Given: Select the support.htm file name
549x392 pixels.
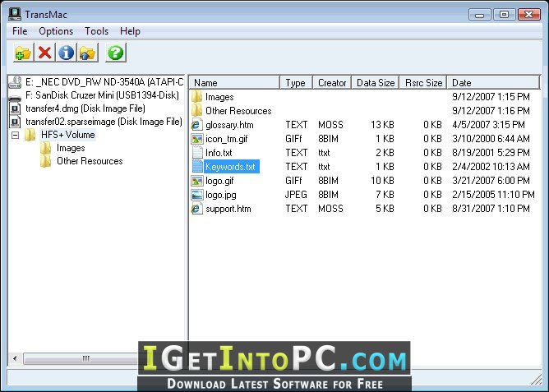Looking at the screenshot, I should [228, 209].
